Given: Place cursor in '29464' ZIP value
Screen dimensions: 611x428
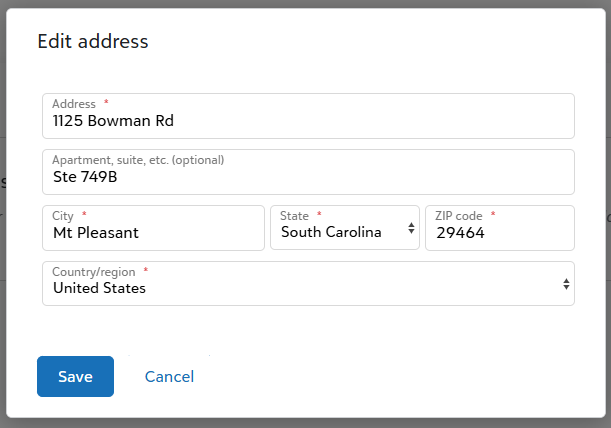Looking at the screenshot, I should pos(460,233).
